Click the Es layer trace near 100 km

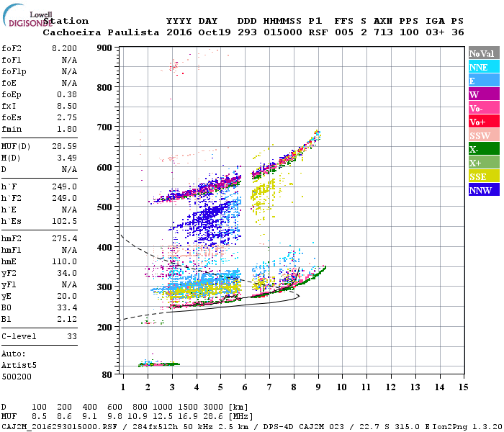(x=159, y=364)
